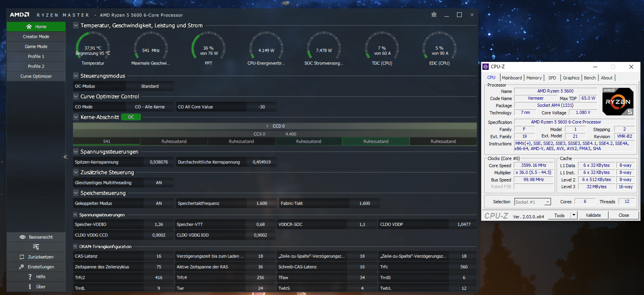Viewport: 644px width, 295px height.
Task: Select Profile 2 in the sidebar
Action: 36,66
